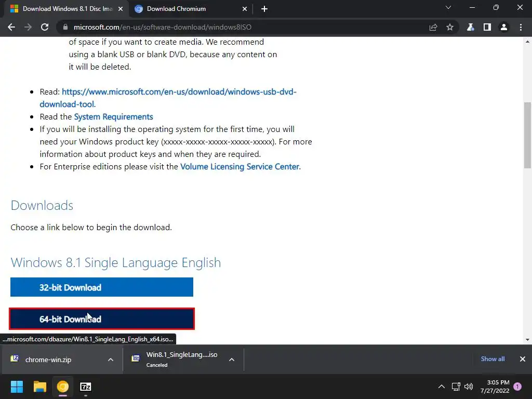Open the volume control tray icon
The height and width of the screenshot is (399, 532).
coord(469,387)
